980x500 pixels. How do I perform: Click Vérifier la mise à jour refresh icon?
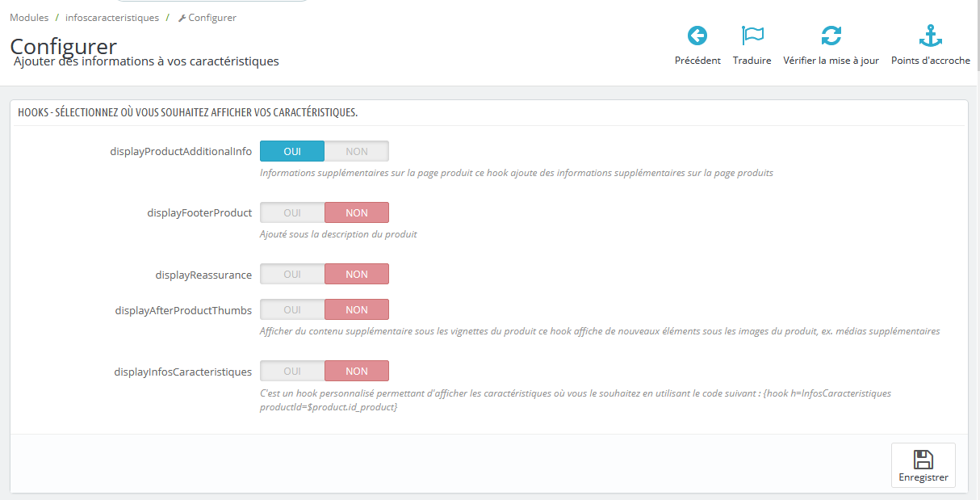pyautogui.click(x=831, y=36)
